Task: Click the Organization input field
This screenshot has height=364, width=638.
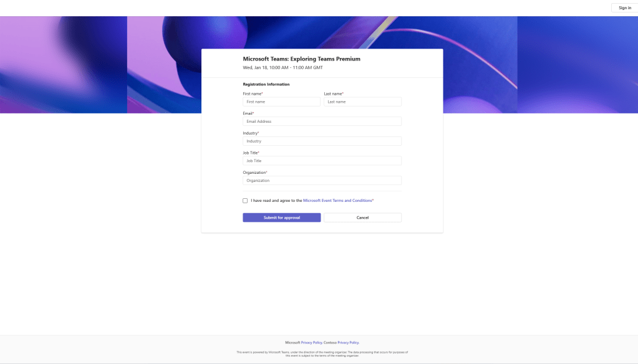Action: coord(322,181)
